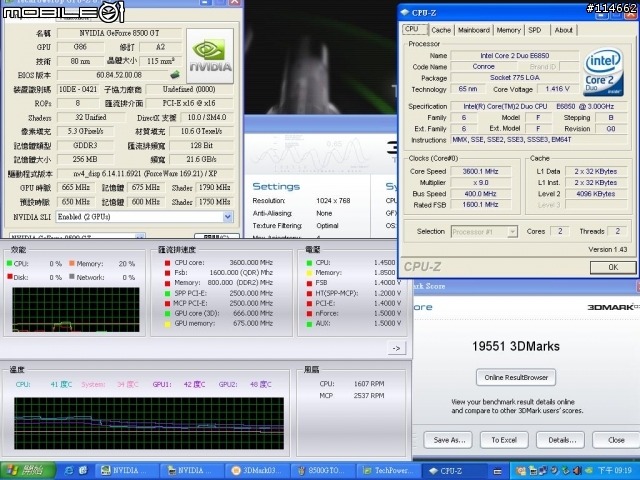The width and height of the screenshot is (640, 480).
Task: Activate the TechPowerUp taskbar button
Action: [388, 471]
